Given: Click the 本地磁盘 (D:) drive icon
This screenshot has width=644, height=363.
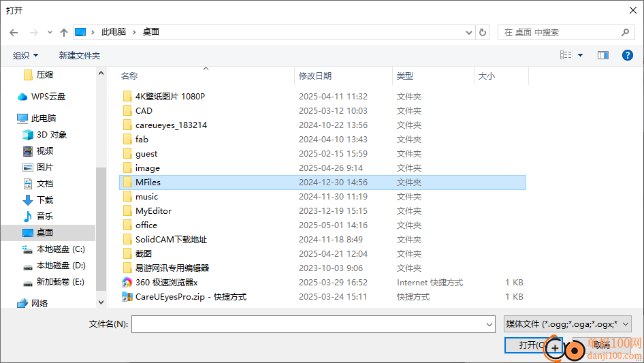Looking at the screenshot, I should point(27,266).
